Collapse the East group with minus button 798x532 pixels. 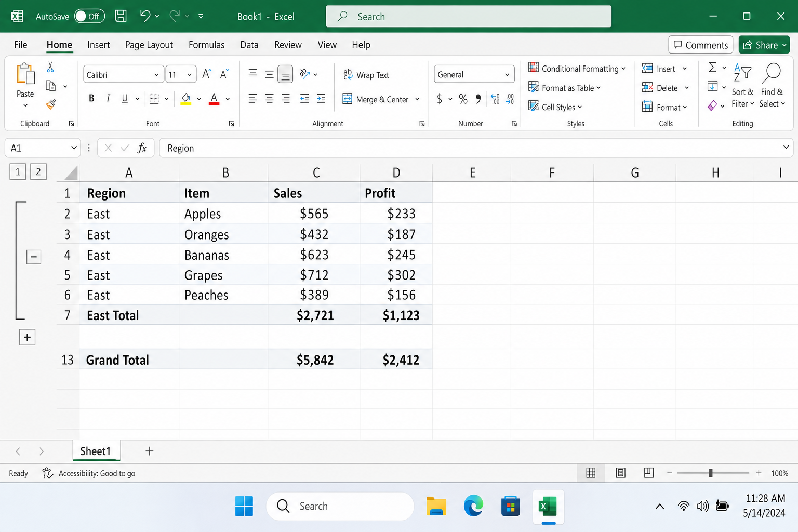click(34, 256)
